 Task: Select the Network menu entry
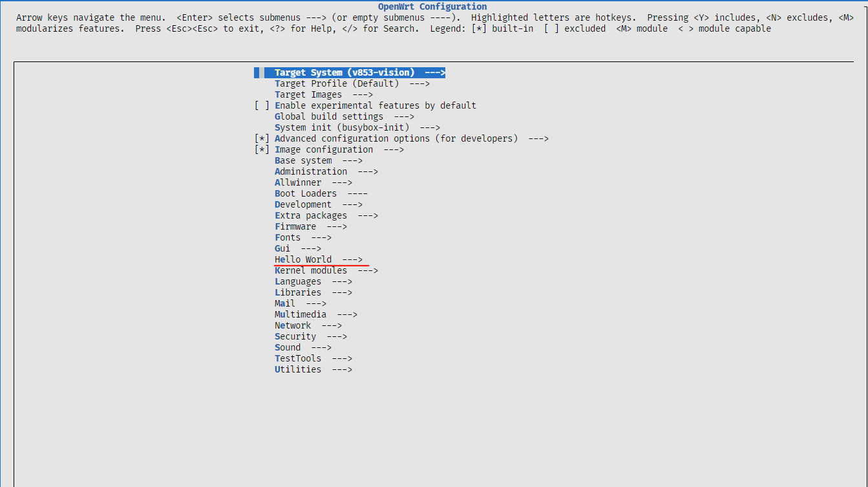(x=293, y=325)
